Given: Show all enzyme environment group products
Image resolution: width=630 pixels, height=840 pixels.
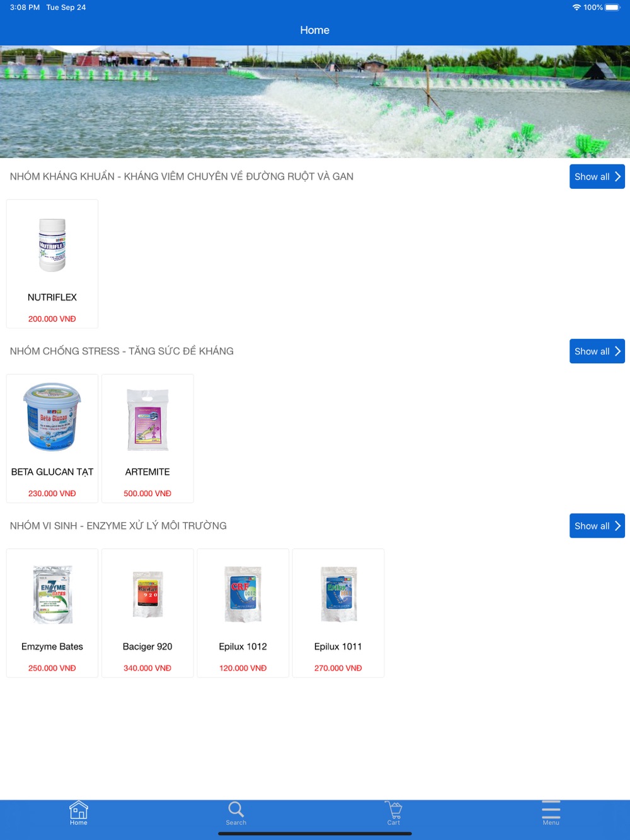Looking at the screenshot, I should (597, 526).
